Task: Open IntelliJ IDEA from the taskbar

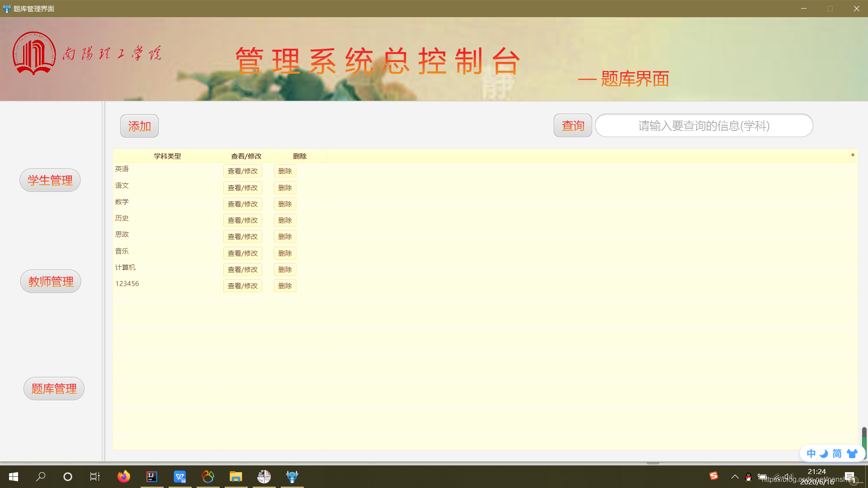Action: click(x=151, y=476)
